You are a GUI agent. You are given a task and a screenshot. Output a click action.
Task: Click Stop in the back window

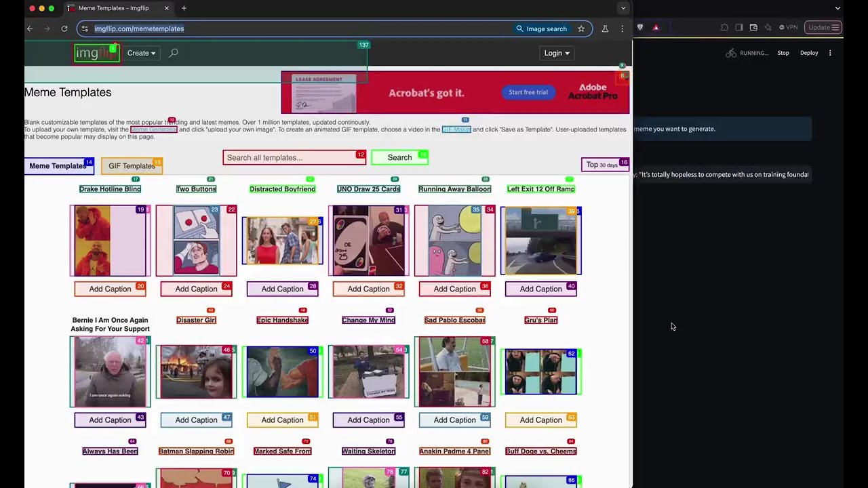coord(783,53)
